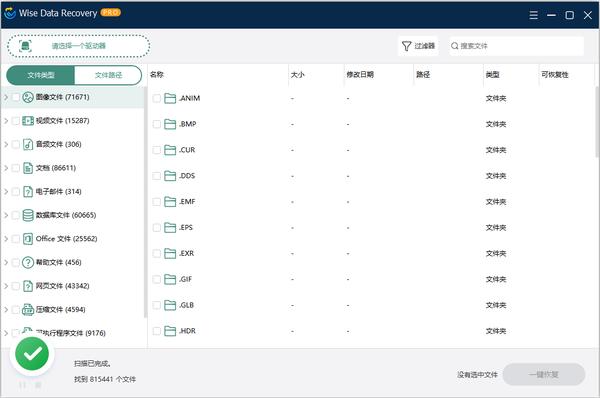
Task: Tick the .GIF folder checkbox
Action: tap(157, 279)
